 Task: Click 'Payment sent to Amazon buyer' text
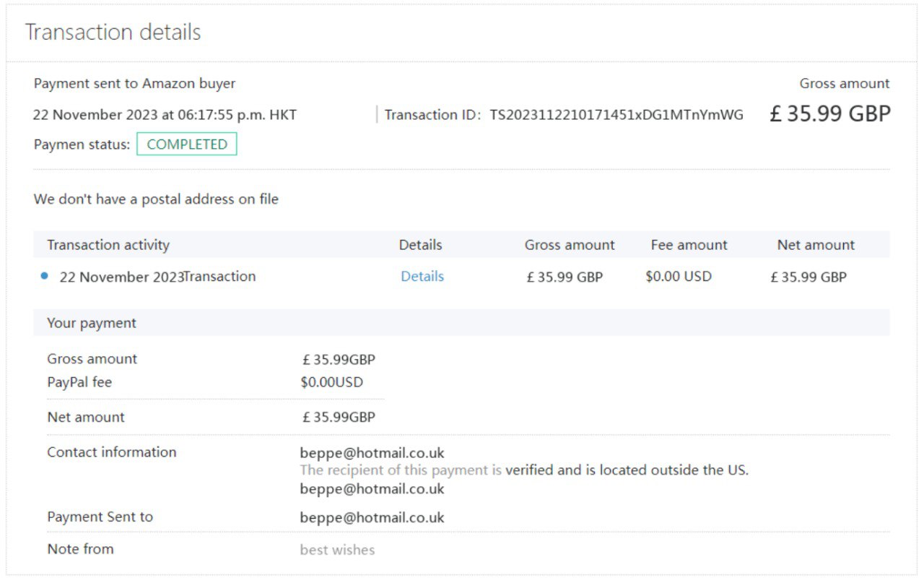(x=134, y=84)
